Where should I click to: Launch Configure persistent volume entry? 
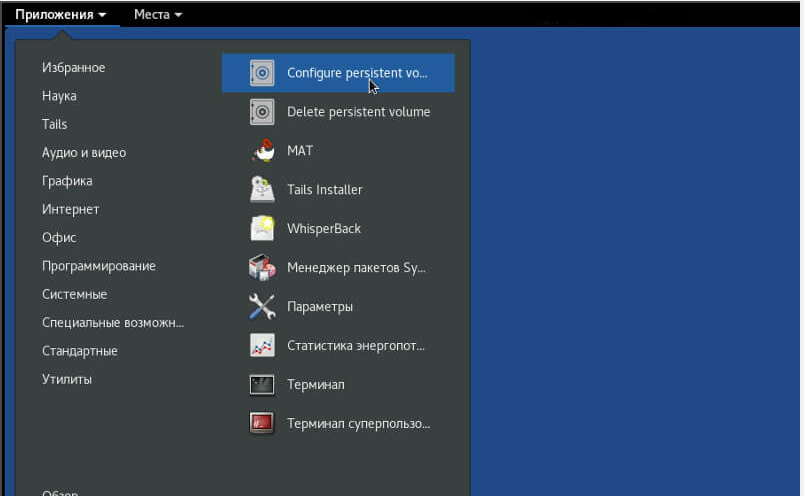(x=338, y=73)
